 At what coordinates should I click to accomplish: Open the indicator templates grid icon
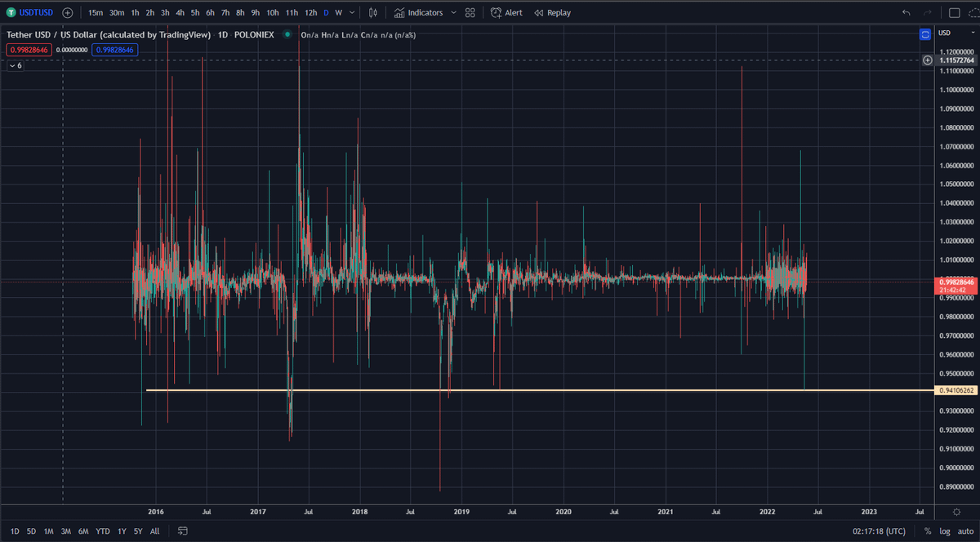point(470,13)
